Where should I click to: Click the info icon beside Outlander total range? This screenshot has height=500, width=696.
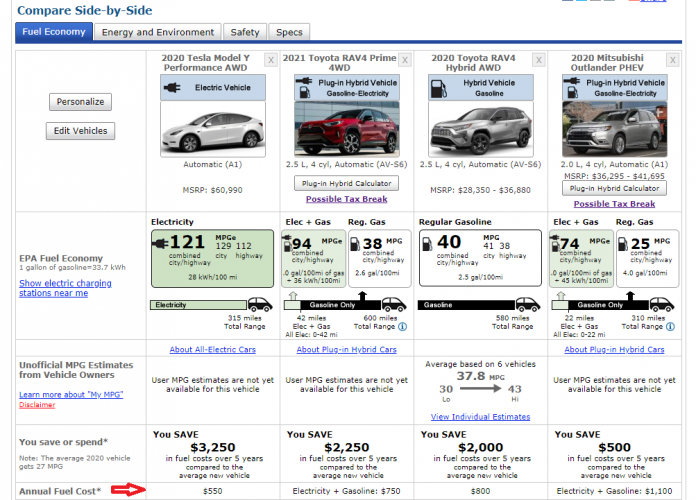669,326
